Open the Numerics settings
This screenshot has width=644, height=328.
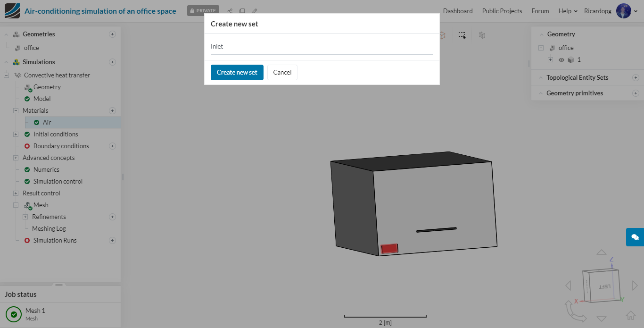click(46, 169)
